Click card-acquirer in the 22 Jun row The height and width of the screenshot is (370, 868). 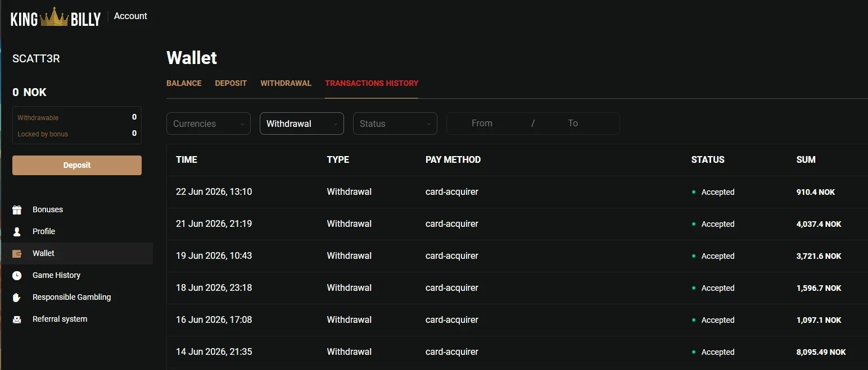[x=452, y=192]
